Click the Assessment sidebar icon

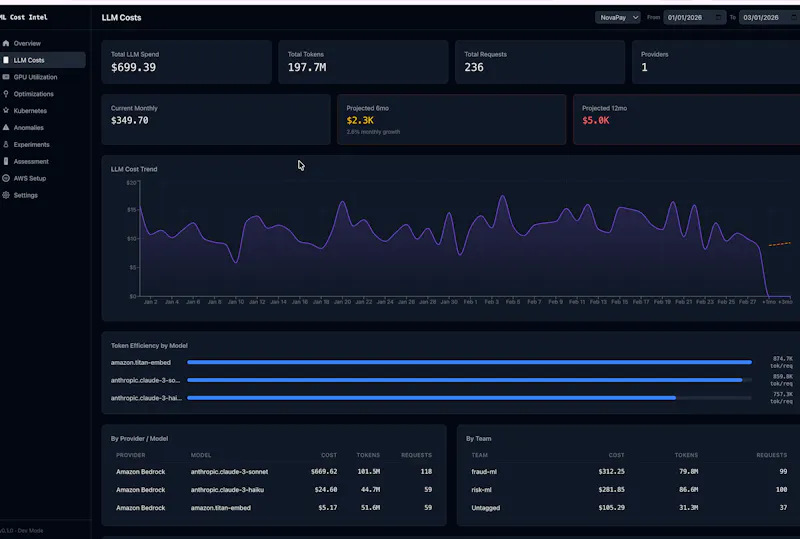[x=6, y=161]
